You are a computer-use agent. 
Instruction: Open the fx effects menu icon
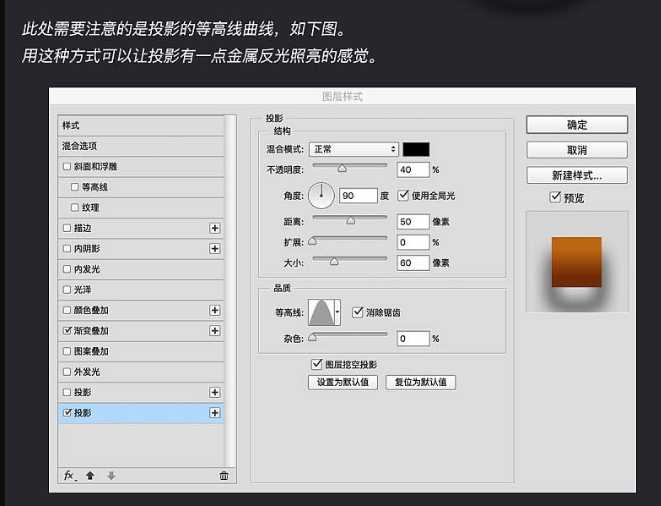point(70,476)
